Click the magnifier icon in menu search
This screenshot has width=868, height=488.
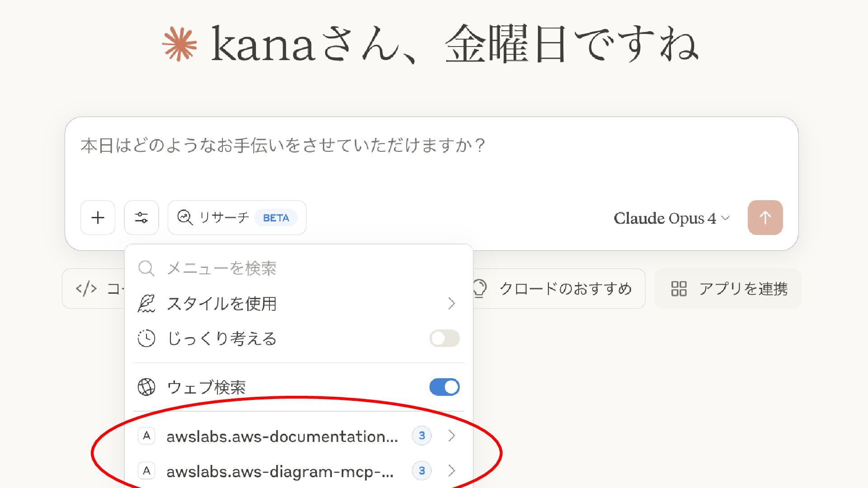coord(146,268)
